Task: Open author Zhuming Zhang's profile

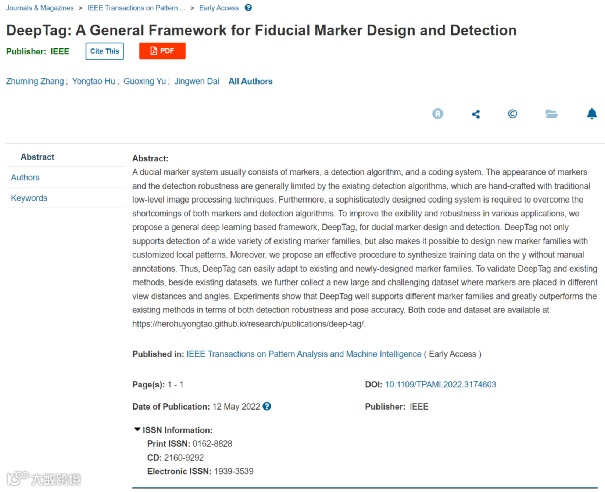Action: [36, 81]
